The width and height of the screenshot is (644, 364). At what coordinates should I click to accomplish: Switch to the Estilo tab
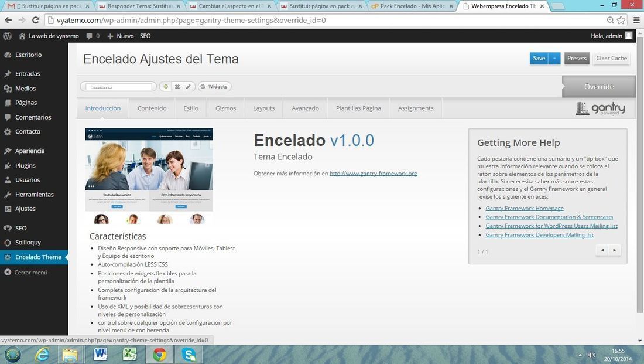click(191, 108)
